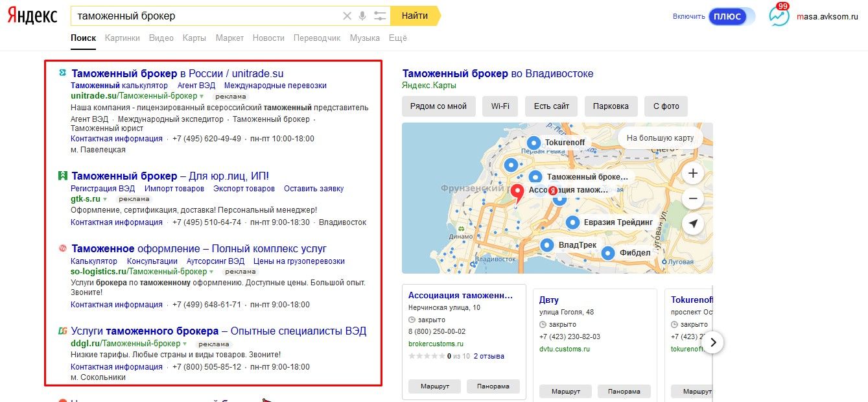
Task: Clear the search query with the X icon
Action: click(347, 16)
